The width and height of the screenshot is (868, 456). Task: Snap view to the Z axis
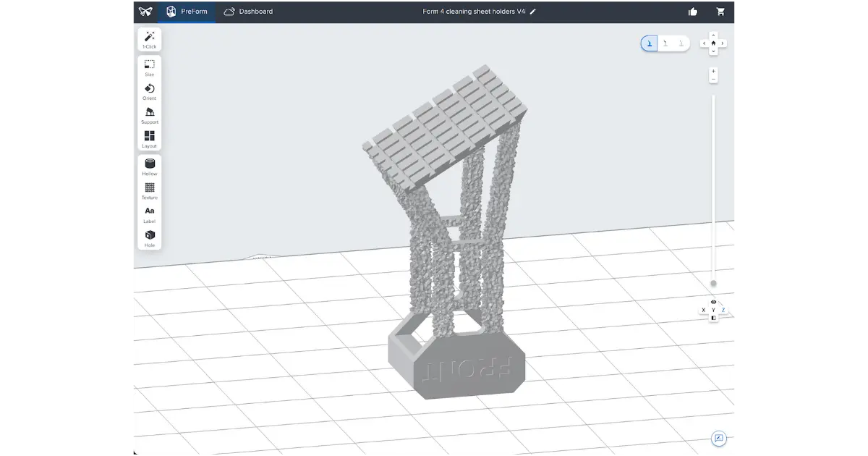click(723, 310)
